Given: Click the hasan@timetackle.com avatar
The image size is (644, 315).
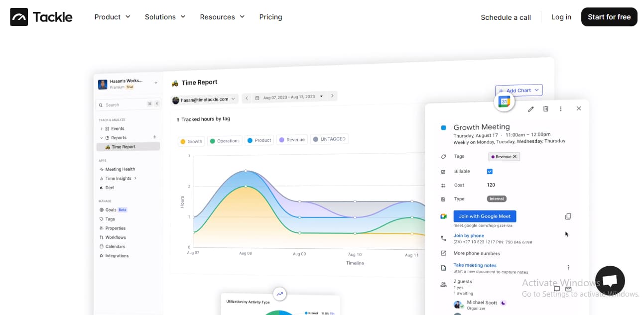Looking at the screenshot, I should pos(176,100).
